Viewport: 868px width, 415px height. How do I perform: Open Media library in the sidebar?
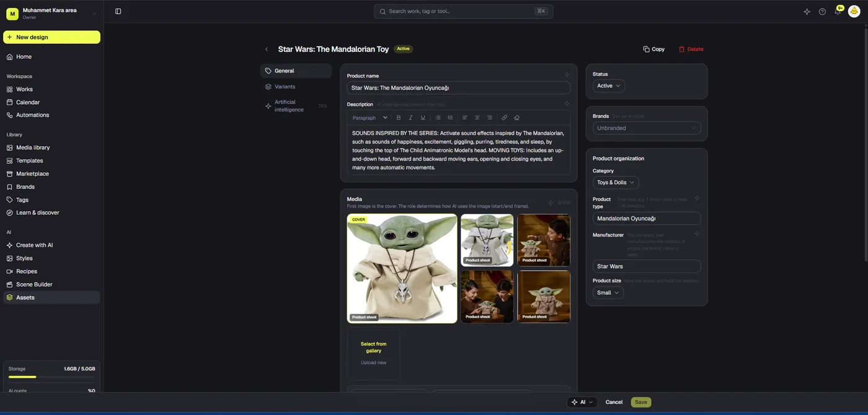tap(51, 147)
